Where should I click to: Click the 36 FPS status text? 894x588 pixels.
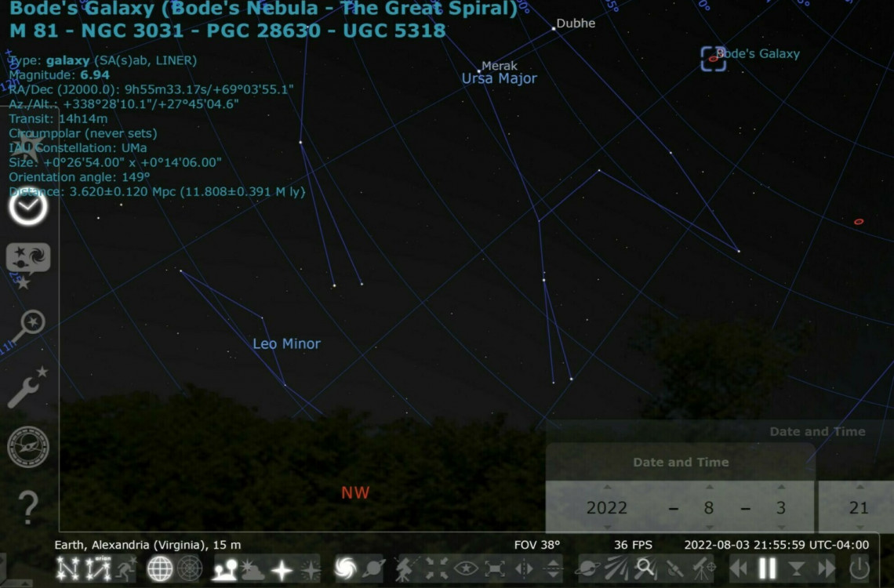pyautogui.click(x=633, y=545)
